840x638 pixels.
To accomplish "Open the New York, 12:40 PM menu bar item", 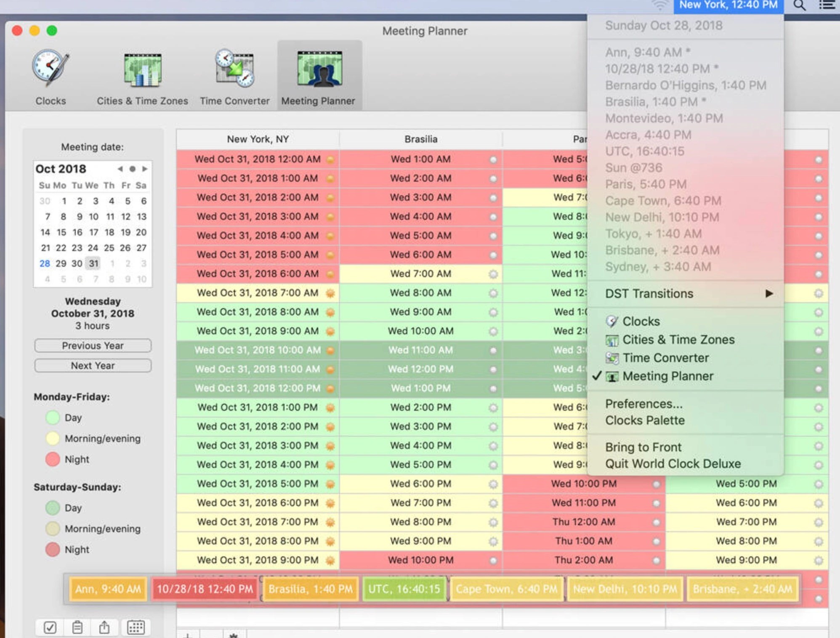I will point(728,5).
